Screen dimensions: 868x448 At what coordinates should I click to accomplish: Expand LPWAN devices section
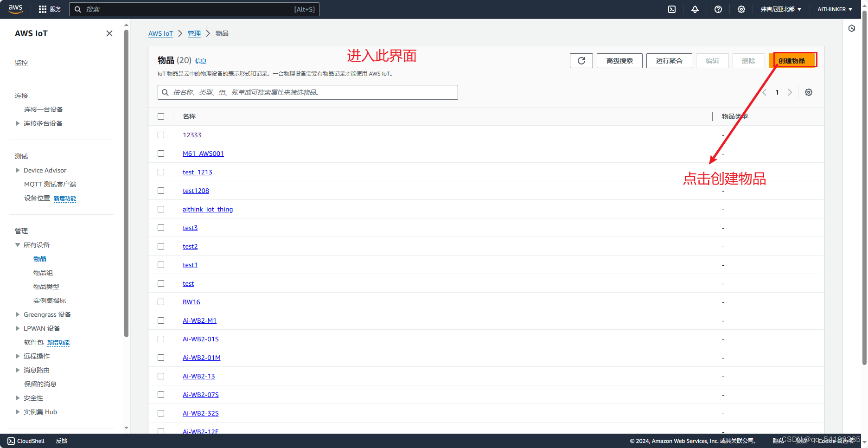coord(18,328)
